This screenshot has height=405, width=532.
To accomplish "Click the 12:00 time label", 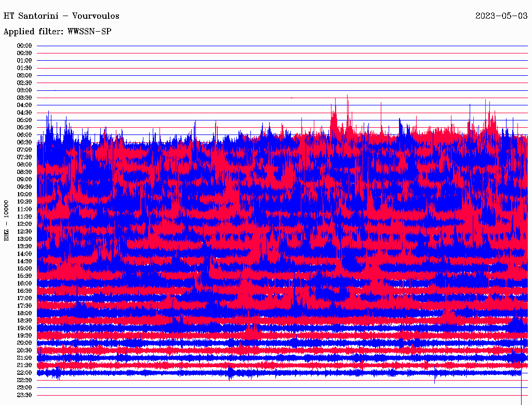I will tap(24, 224).
